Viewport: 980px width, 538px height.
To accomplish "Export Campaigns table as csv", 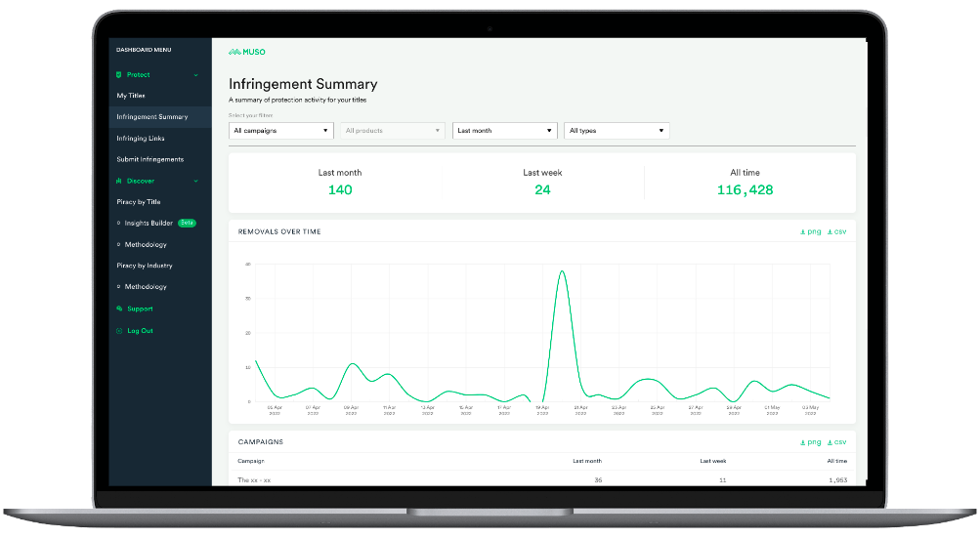I will [x=837, y=442].
